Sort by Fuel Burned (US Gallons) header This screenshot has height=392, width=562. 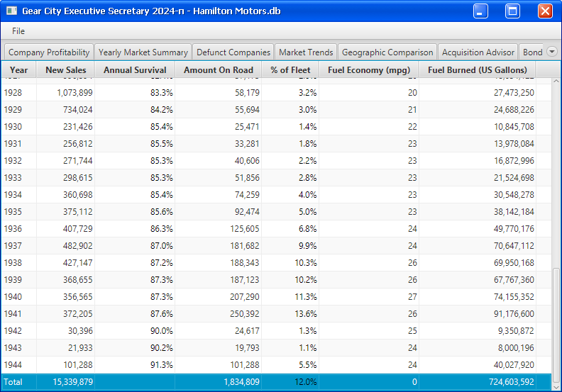click(x=477, y=70)
